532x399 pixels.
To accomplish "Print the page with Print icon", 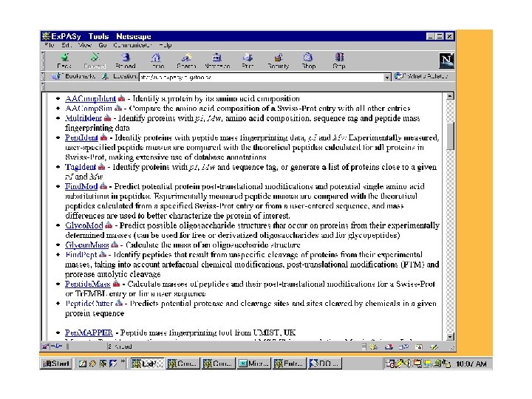I will point(248,61).
